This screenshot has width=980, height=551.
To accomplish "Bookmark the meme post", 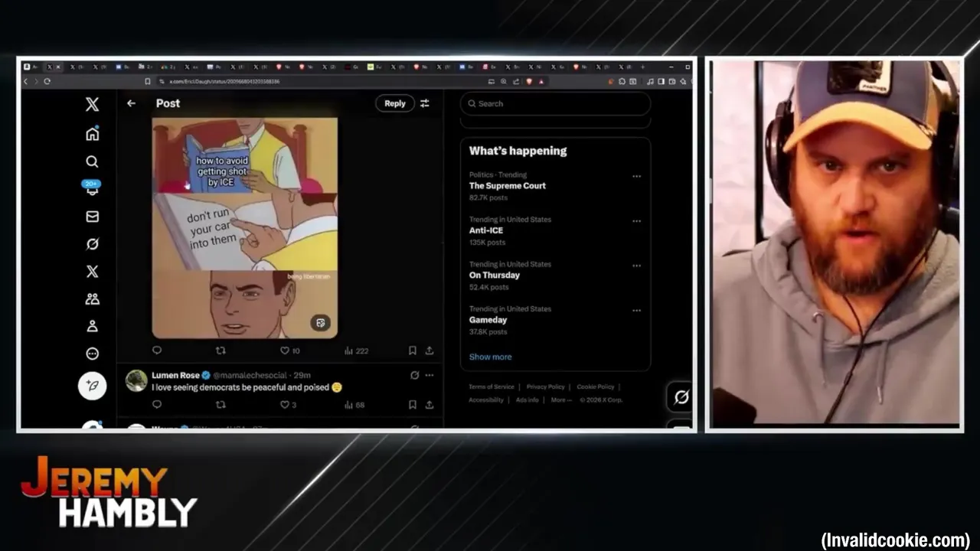I will click(412, 350).
